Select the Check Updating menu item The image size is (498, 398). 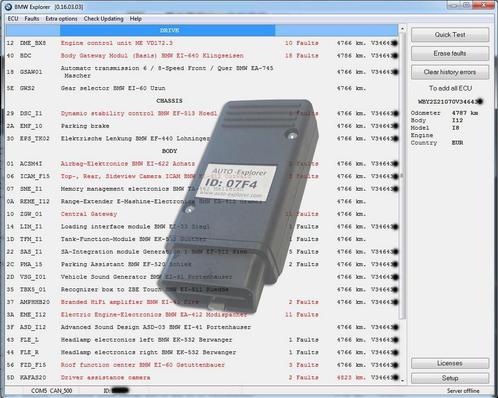tap(103, 19)
